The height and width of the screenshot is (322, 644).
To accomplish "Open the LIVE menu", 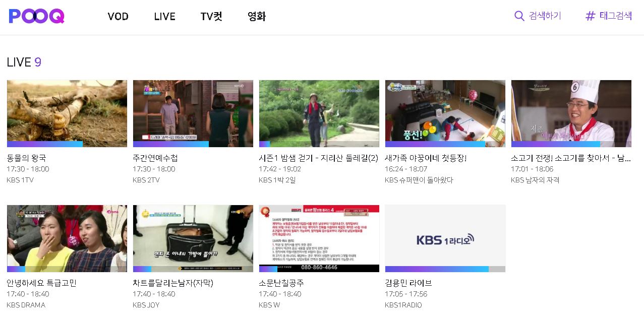I will coord(164,17).
